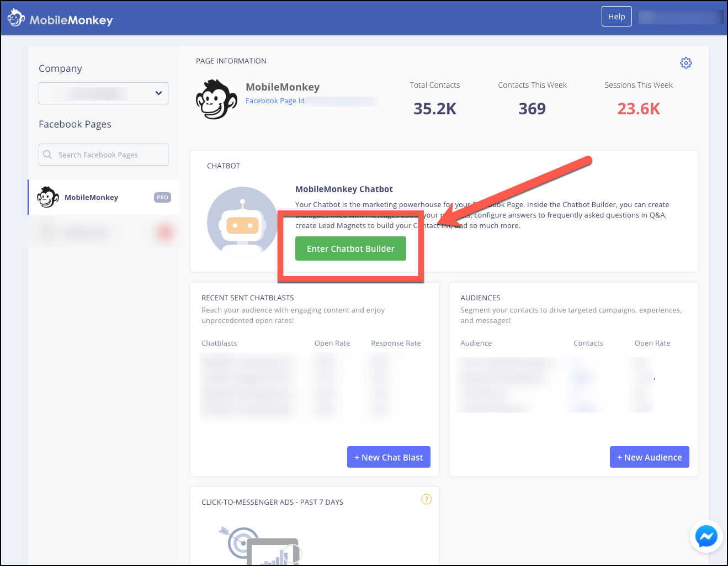Add a New Audience
Image resolution: width=728 pixels, height=566 pixels.
click(x=649, y=457)
